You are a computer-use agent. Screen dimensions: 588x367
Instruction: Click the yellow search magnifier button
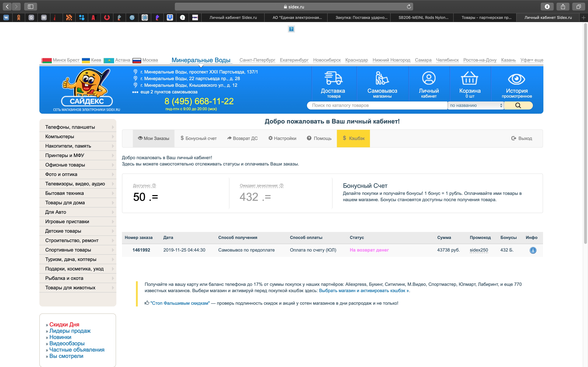tap(518, 105)
